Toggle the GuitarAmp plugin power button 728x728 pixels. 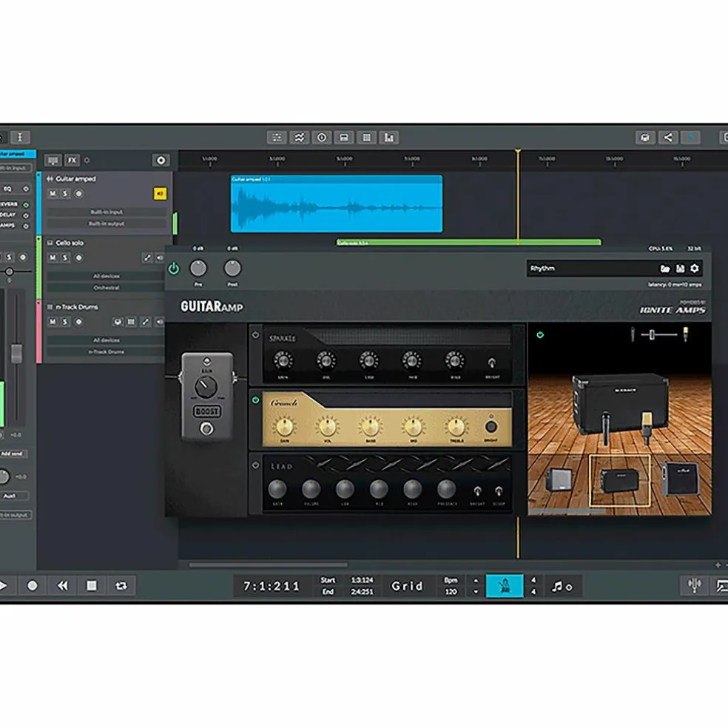[174, 269]
